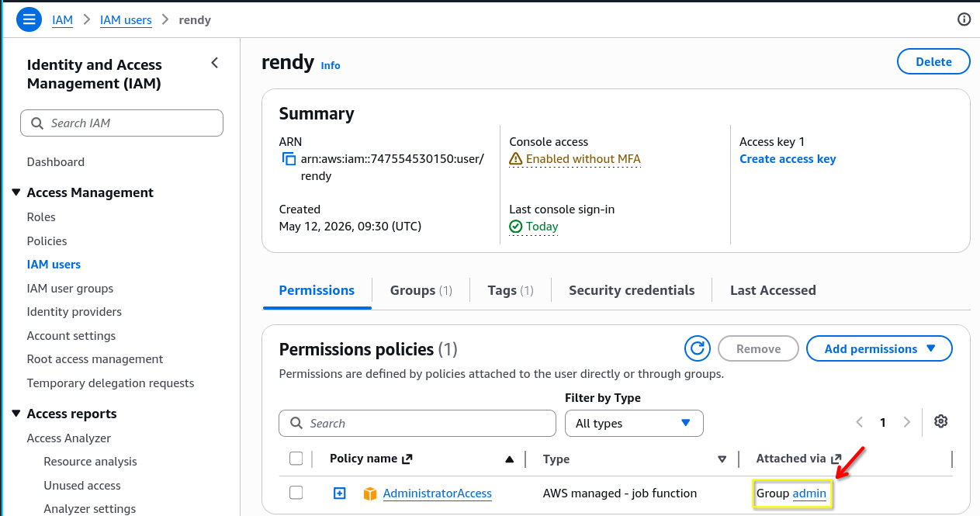This screenshot has width=980, height=516.
Task: Open the Security credentials tab
Action: coord(632,290)
